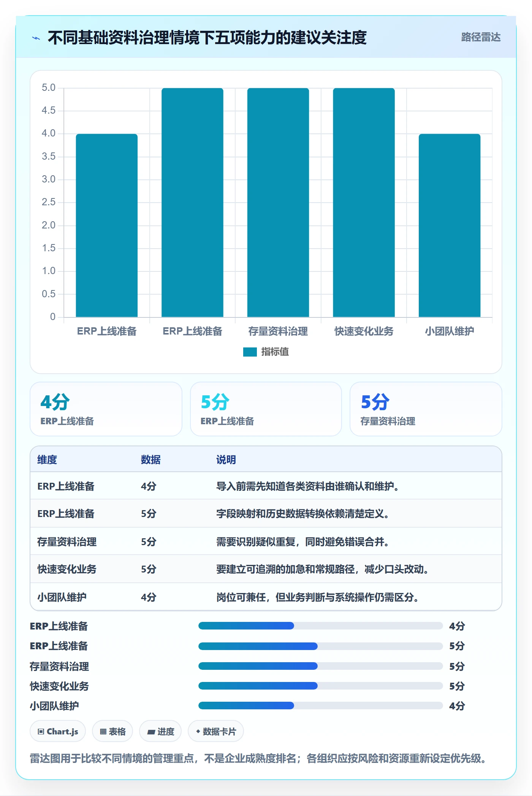532x796 pixels.
Task: Click the 存量资料治理 progress bar
Action: point(320,666)
